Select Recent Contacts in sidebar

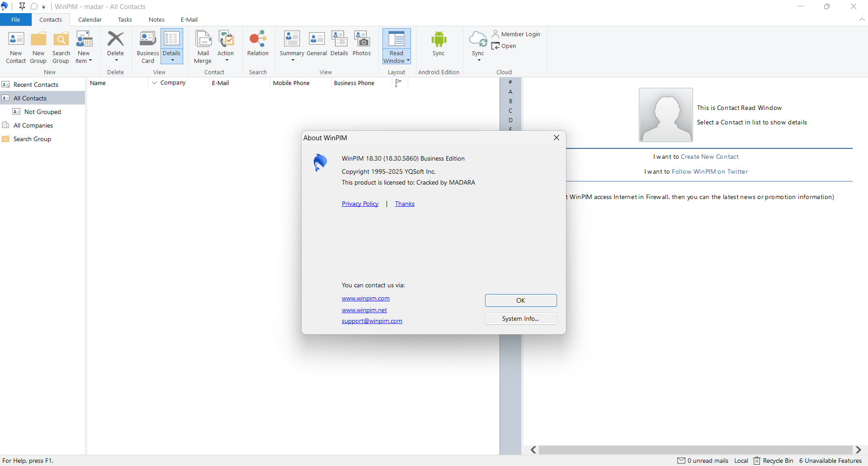(x=42, y=85)
